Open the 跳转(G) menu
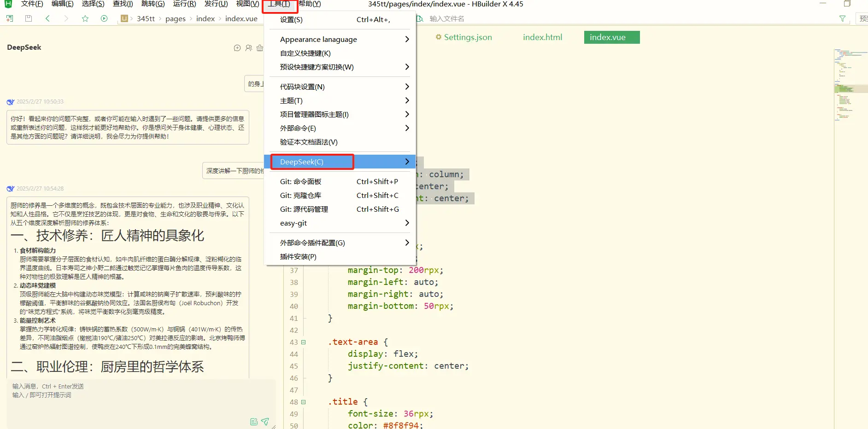Screen dimensions: 868x429 [x=153, y=4]
